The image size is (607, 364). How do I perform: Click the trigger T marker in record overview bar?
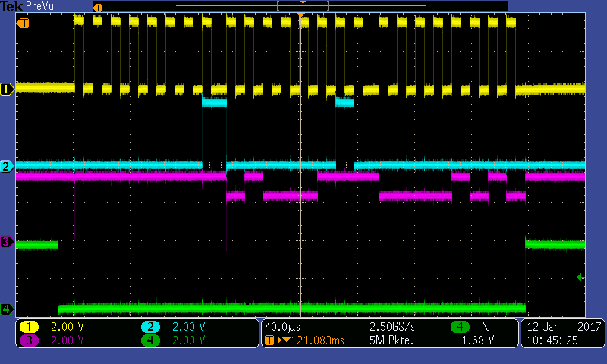click(98, 8)
